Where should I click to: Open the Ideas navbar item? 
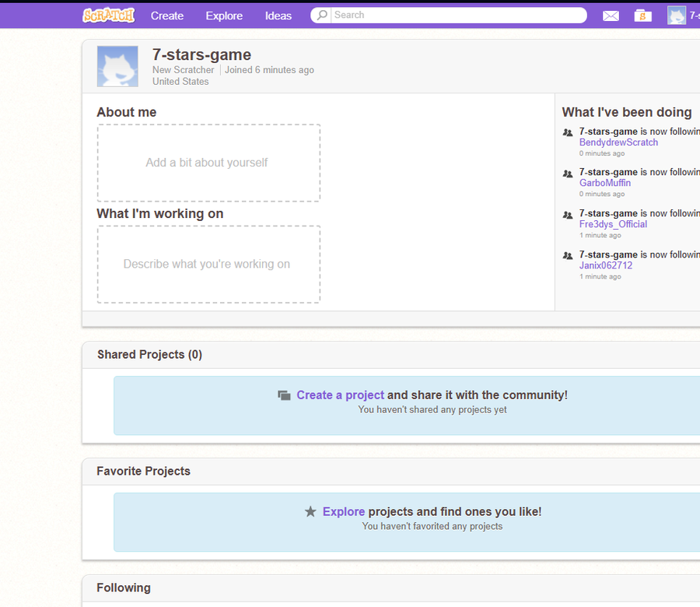click(278, 16)
